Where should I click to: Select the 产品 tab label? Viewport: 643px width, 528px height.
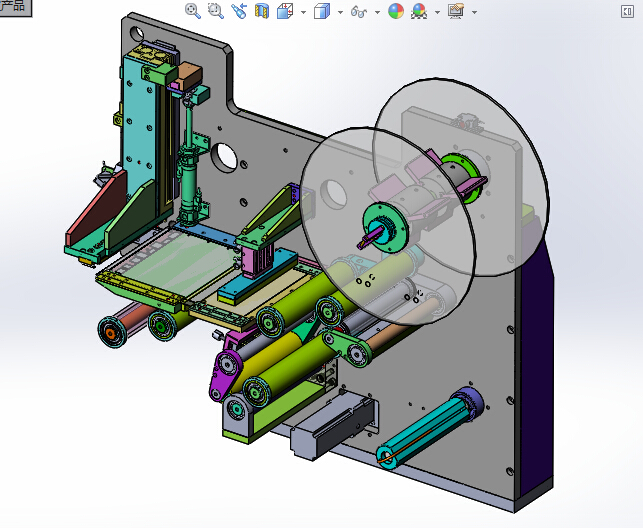[15, 7]
